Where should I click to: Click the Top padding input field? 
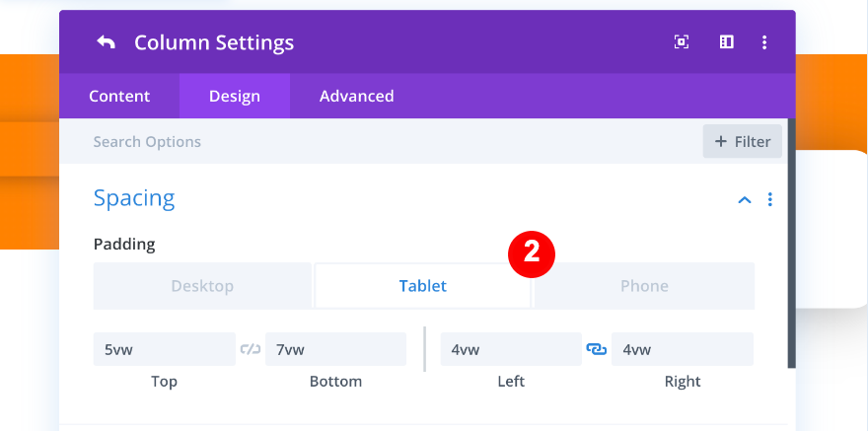(x=164, y=349)
